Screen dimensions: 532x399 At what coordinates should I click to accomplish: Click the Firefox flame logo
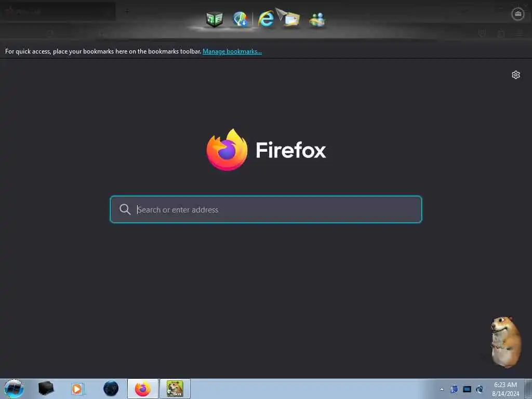[x=227, y=150]
